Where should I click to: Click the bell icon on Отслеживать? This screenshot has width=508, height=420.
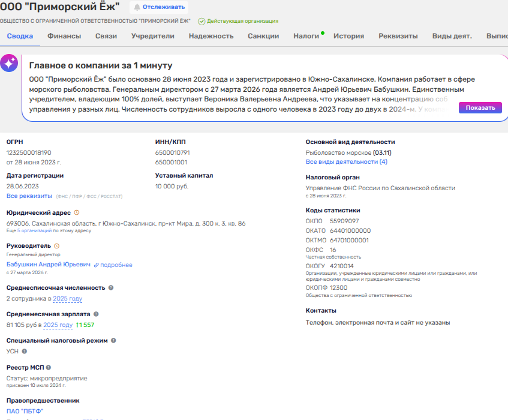pyautogui.click(x=137, y=7)
